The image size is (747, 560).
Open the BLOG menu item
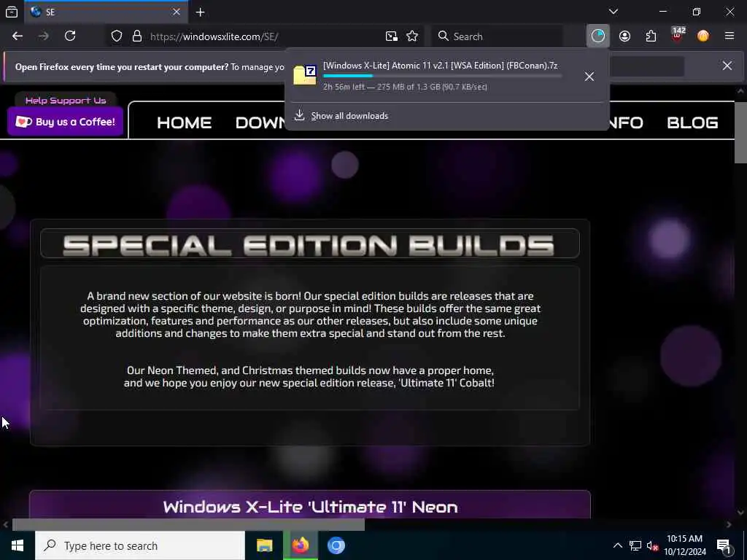[693, 122]
